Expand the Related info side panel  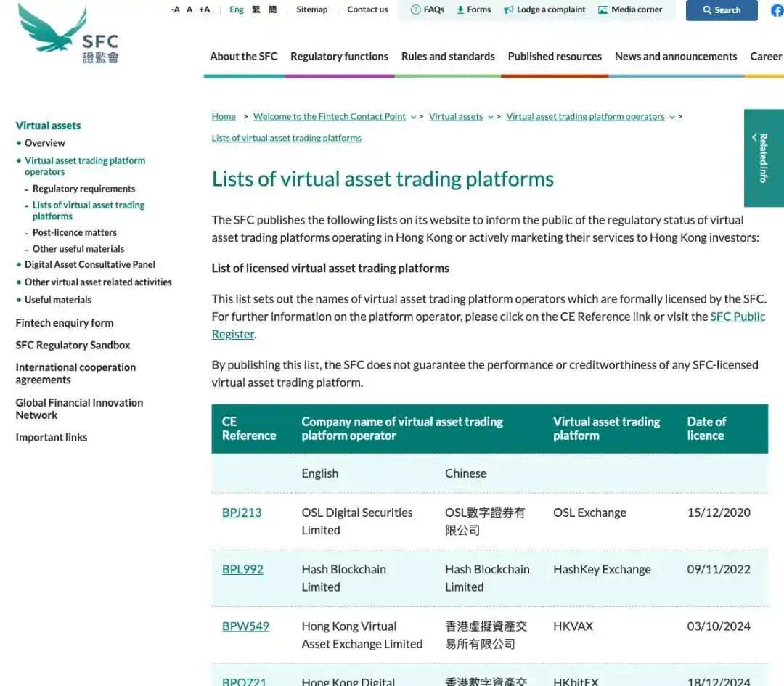764,158
